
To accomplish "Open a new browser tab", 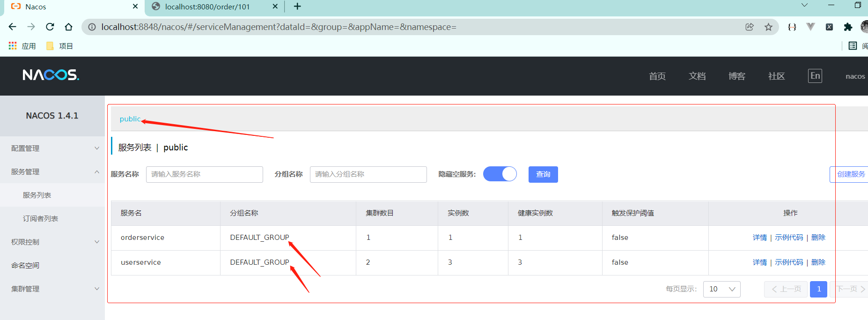I will pos(297,7).
